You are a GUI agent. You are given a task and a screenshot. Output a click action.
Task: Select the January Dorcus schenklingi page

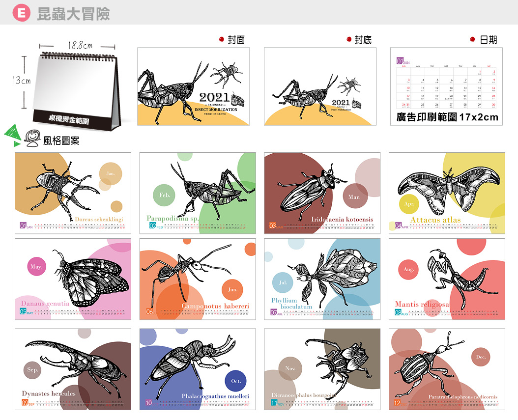(x=73, y=193)
